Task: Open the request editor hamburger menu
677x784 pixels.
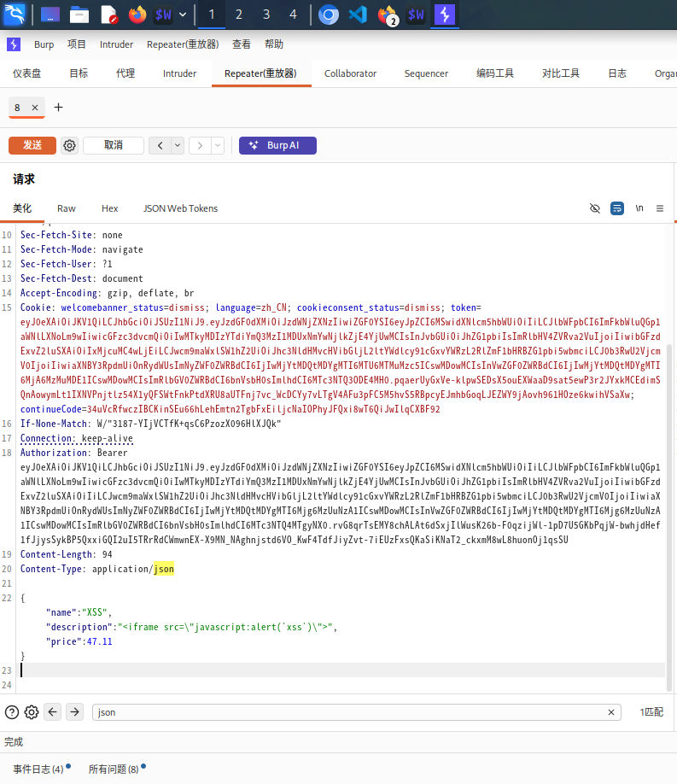Action: [x=660, y=208]
